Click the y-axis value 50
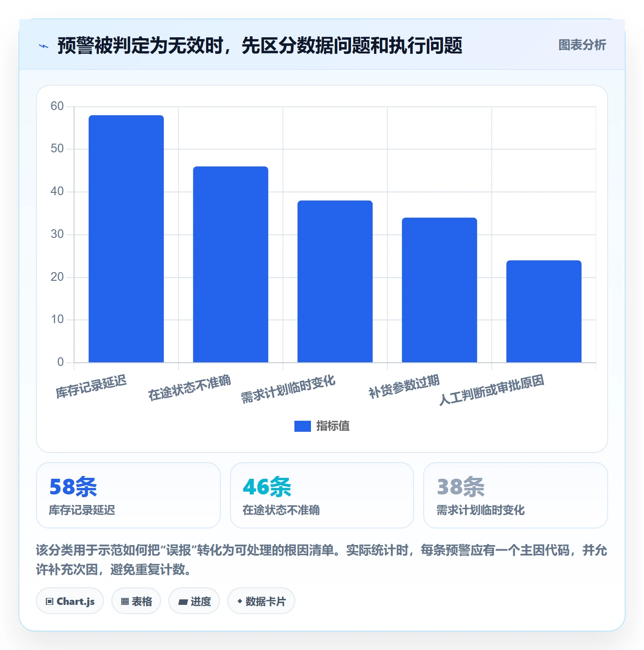Screen dimensions: 644x650 (57, 148)
